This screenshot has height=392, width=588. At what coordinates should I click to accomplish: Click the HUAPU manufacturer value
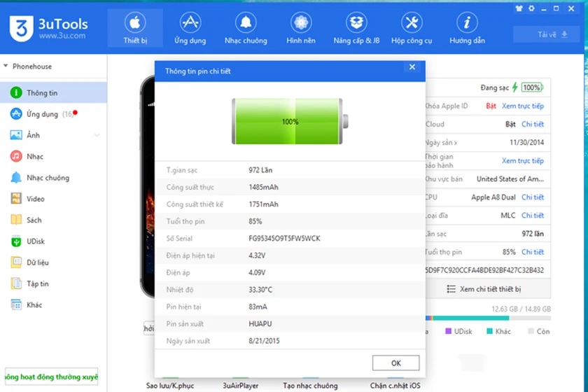260,323
